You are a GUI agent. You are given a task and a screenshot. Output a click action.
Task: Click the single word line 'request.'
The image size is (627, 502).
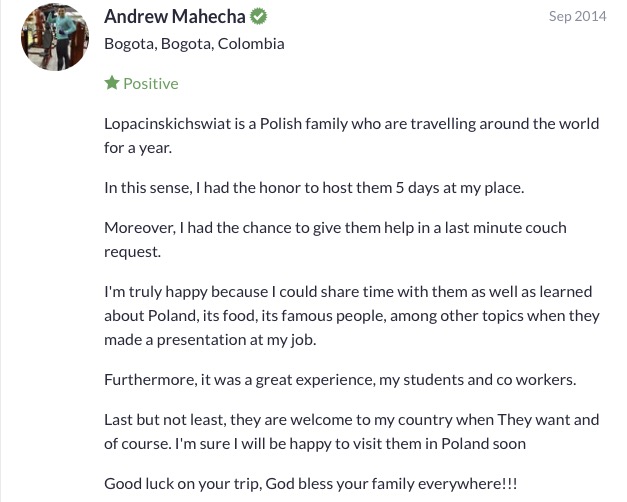tap(132, 252)
